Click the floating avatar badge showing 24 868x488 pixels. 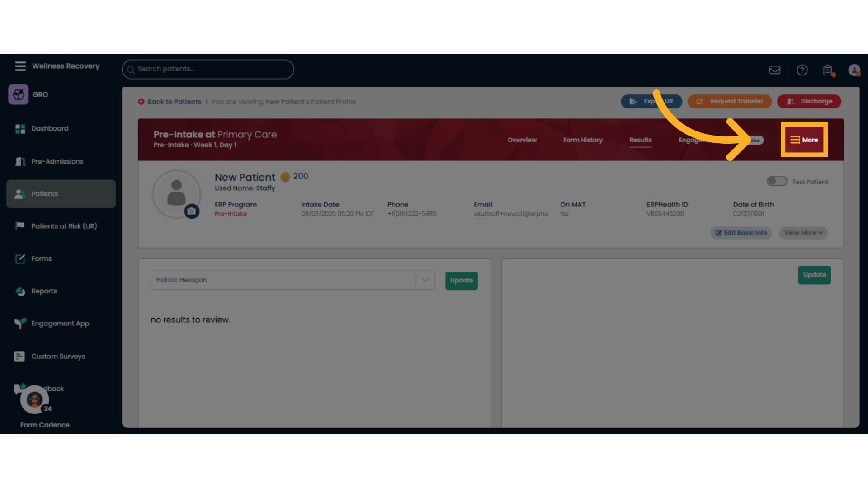[35, 400]
